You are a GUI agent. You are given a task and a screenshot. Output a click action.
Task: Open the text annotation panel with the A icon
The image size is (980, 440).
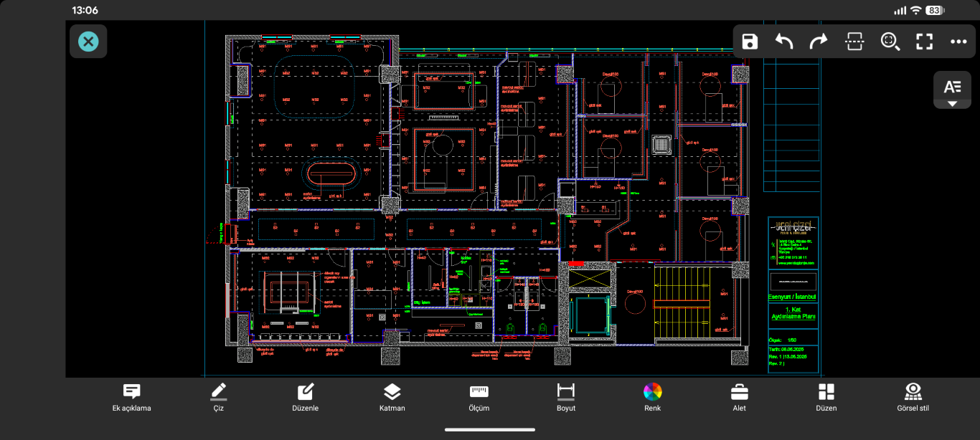point(952,87)
